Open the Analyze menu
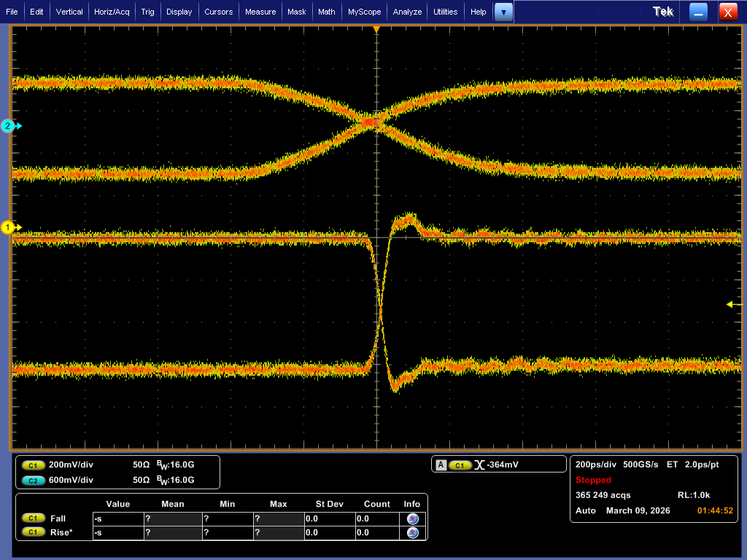 (407, 12)
